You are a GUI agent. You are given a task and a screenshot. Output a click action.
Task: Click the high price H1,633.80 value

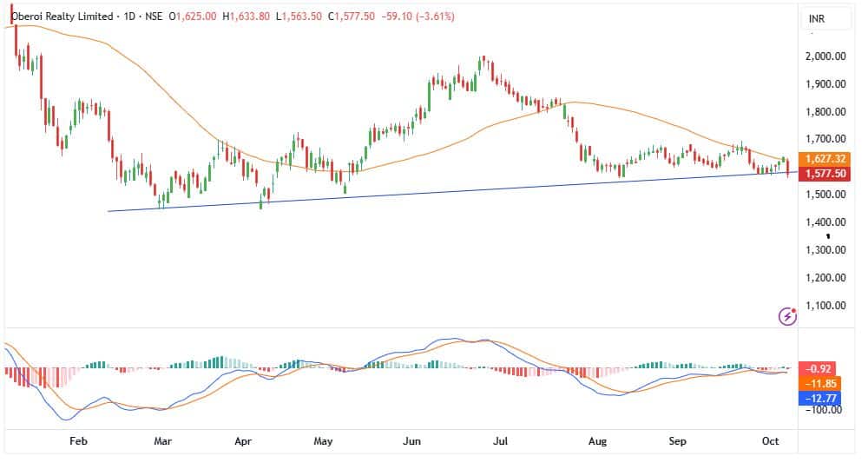click(247, 17)
